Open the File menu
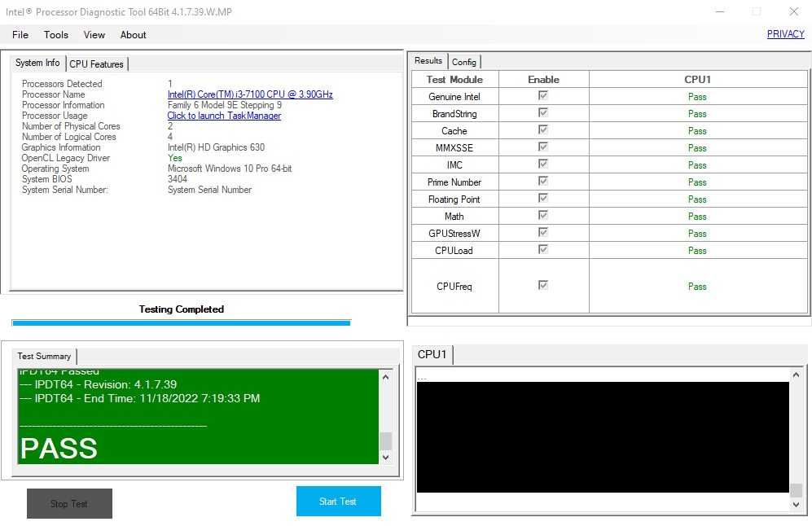The width and height of the screenshot is (812, 526). click(x=20, y=35)
